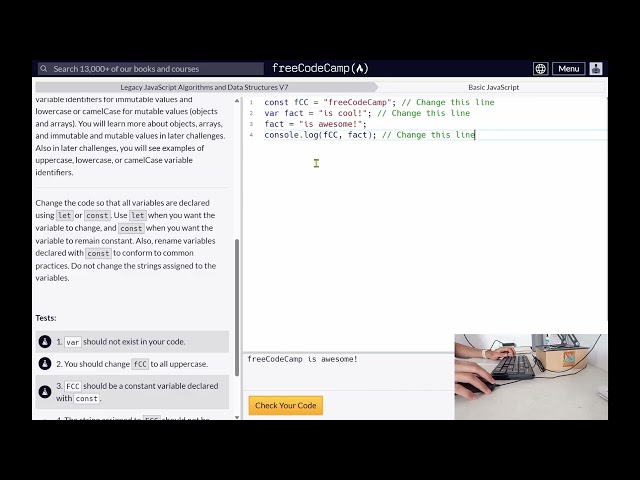
Task: Click the inline 'let' code in 'using let or const'
Action: 64,216
